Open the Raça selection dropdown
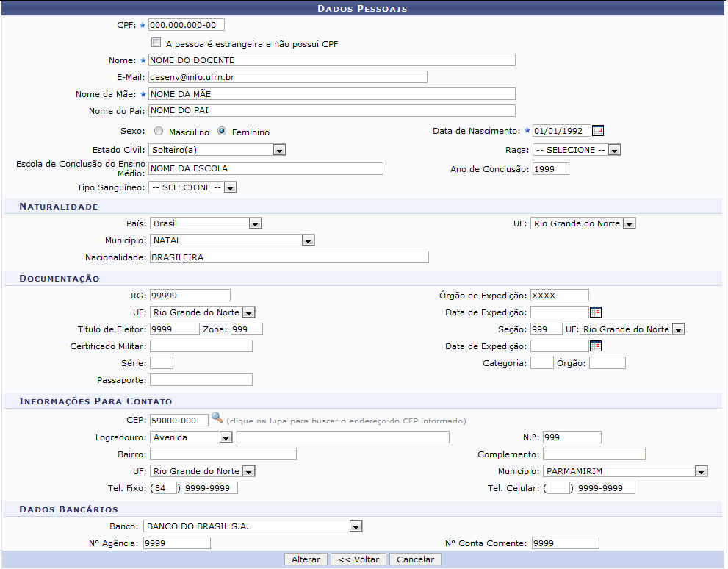The image size is (728, 569). click(x=614, y=150)
